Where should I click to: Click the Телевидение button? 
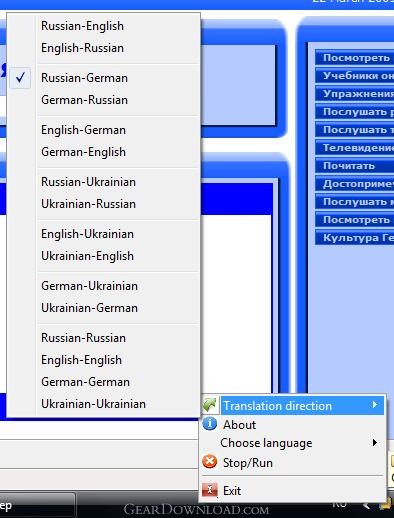(355, 148)
